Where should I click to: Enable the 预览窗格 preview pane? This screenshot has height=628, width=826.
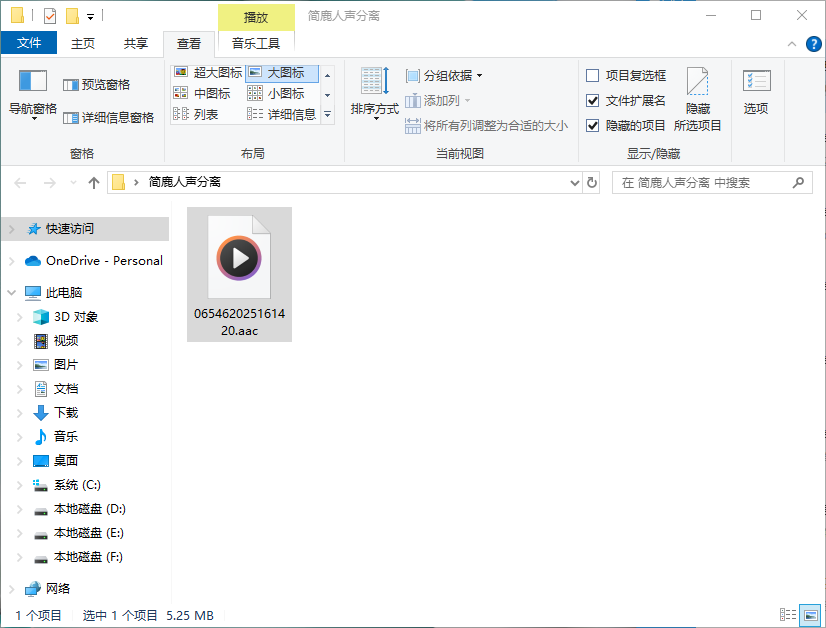tap(104, 82)
